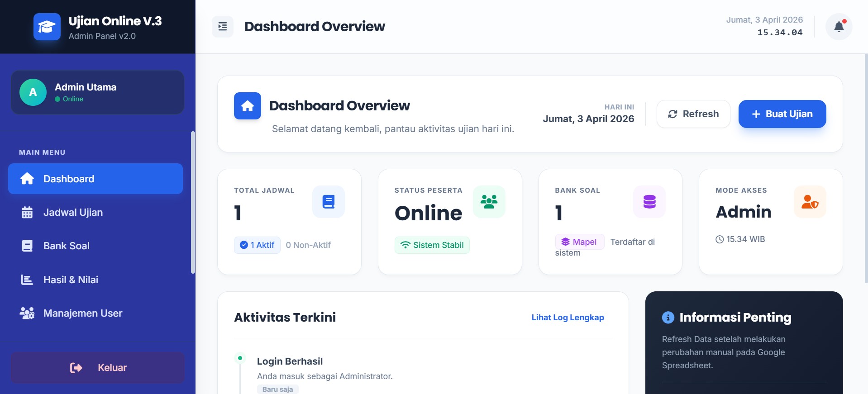
Task: Open Lihat Log Lengkap link
Action: [568, 318]
